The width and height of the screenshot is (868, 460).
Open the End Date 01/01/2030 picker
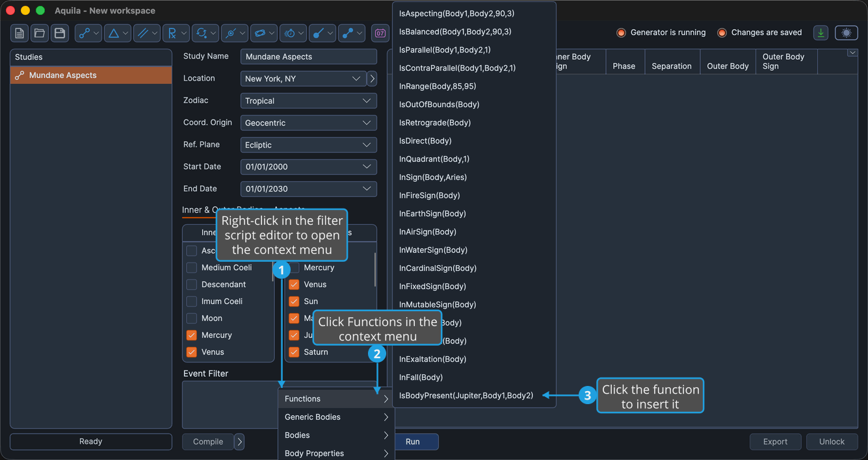pos(309,189)
